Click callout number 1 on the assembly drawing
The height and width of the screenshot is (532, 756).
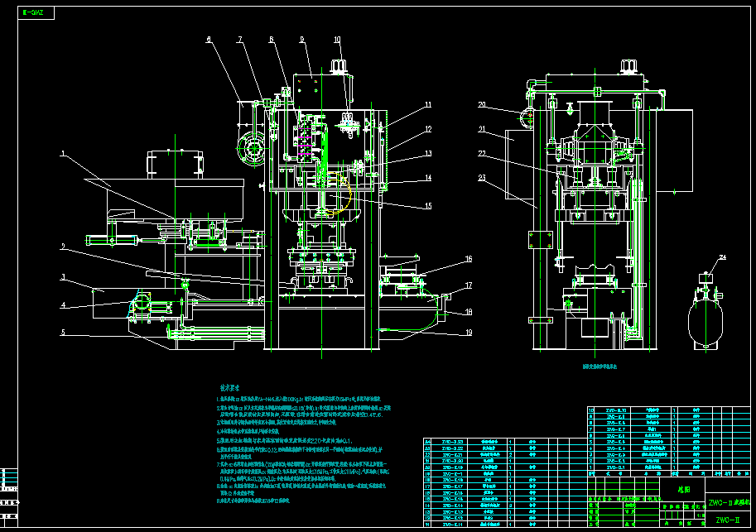[63, 154]
